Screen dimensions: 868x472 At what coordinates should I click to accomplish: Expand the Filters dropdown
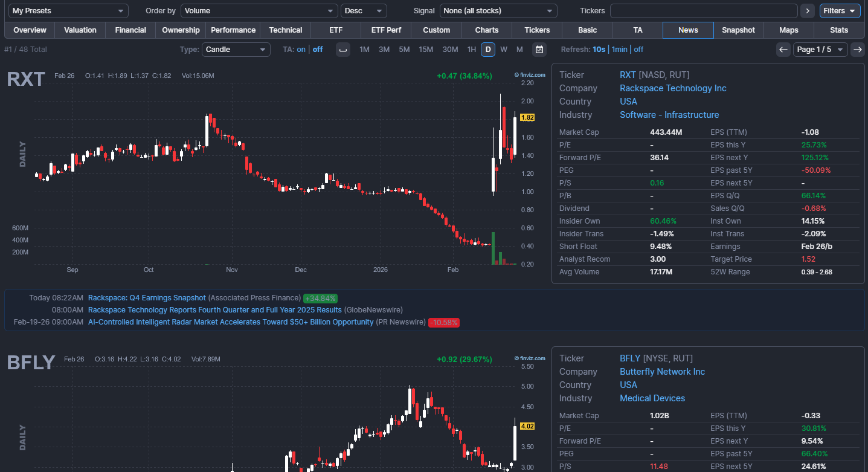(x=840, y=11)
